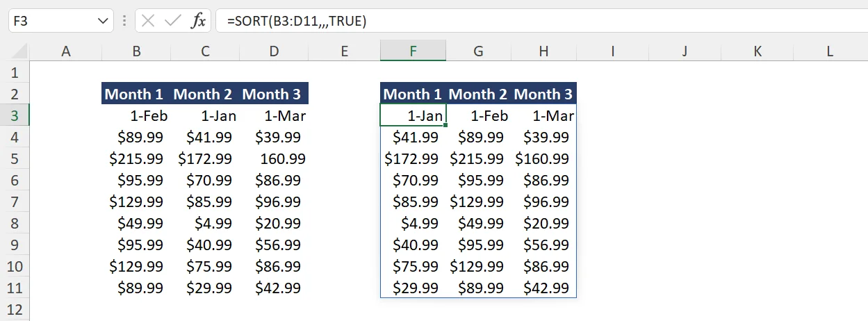Screen dimensions: 868x321
Task: Select column F header
Action: [413, 51]
